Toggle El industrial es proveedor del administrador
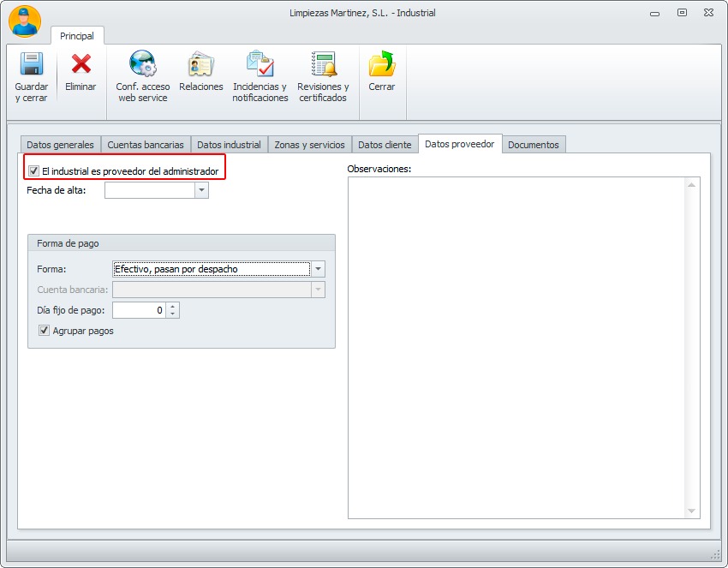 (x=34, y=170)
